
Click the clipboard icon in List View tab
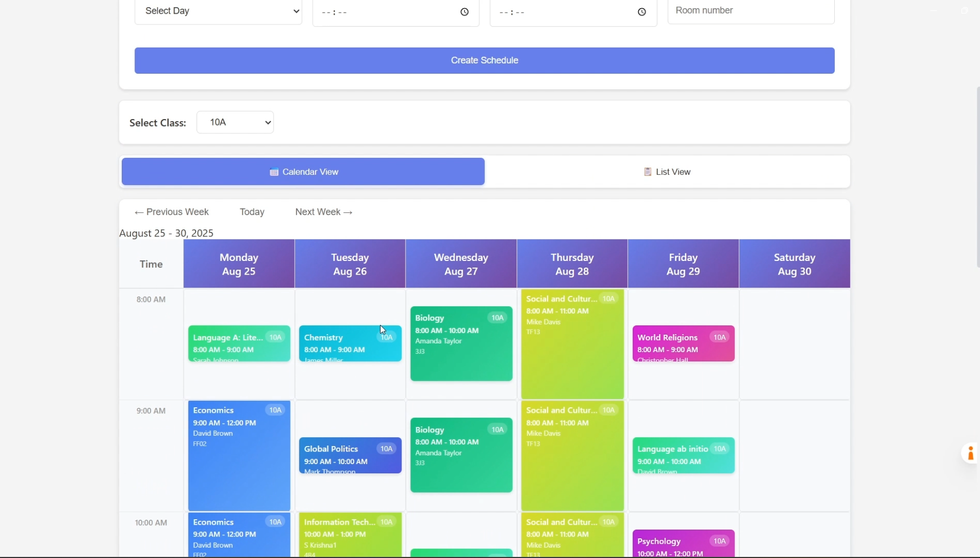[648, 172]
